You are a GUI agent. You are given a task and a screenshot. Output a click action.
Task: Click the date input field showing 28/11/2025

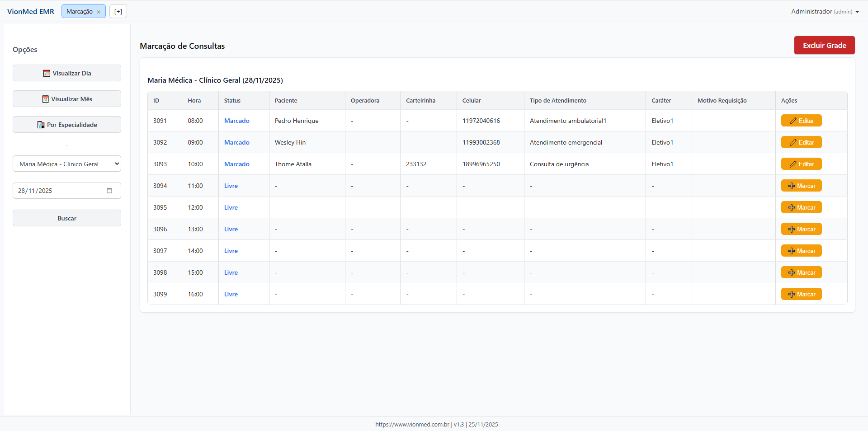(x=59, y=191)
